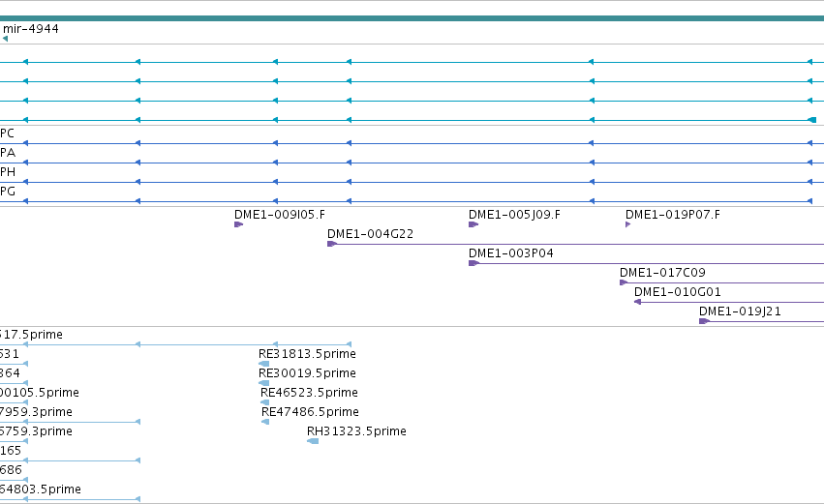Select the RE30019.5prime EST label
The height and width of the screenshot is (504, 824).
click(x=307, y=373)
